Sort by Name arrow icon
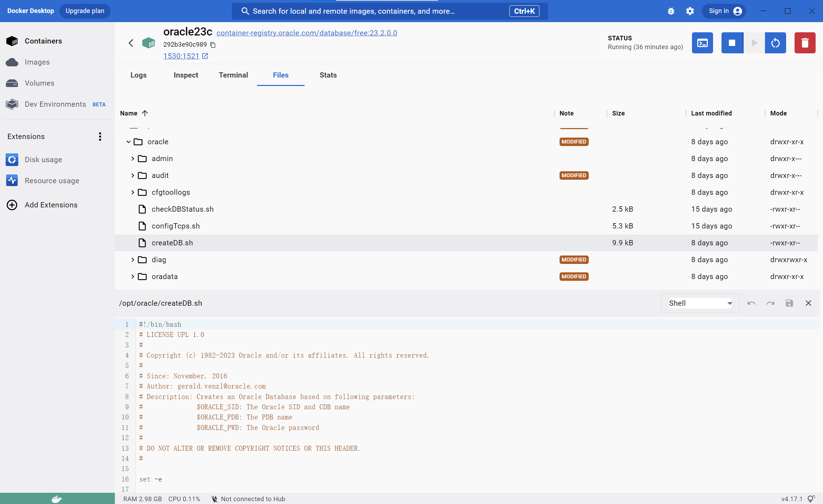 (145, 113)
